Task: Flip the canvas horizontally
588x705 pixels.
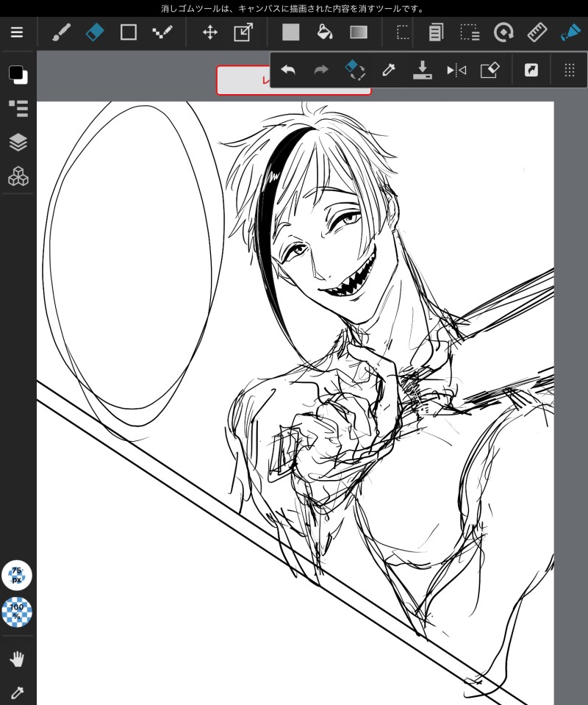Action: [x=456, y=70]
